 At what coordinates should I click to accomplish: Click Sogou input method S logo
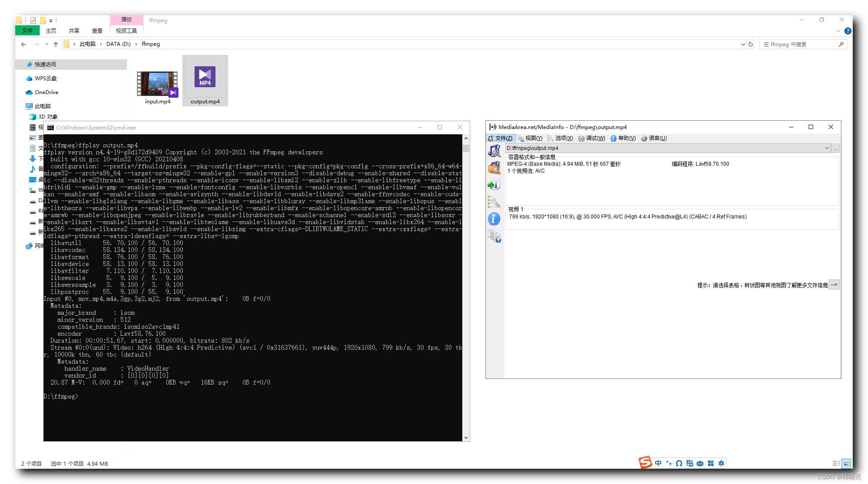pyautogui.click(x=645, y=462)
